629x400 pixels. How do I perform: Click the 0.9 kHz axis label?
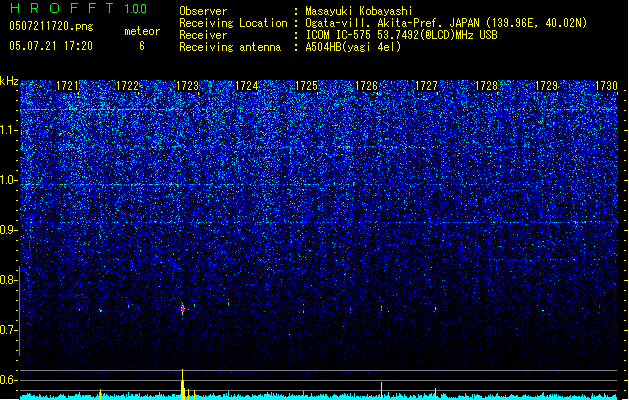(9, 230)
